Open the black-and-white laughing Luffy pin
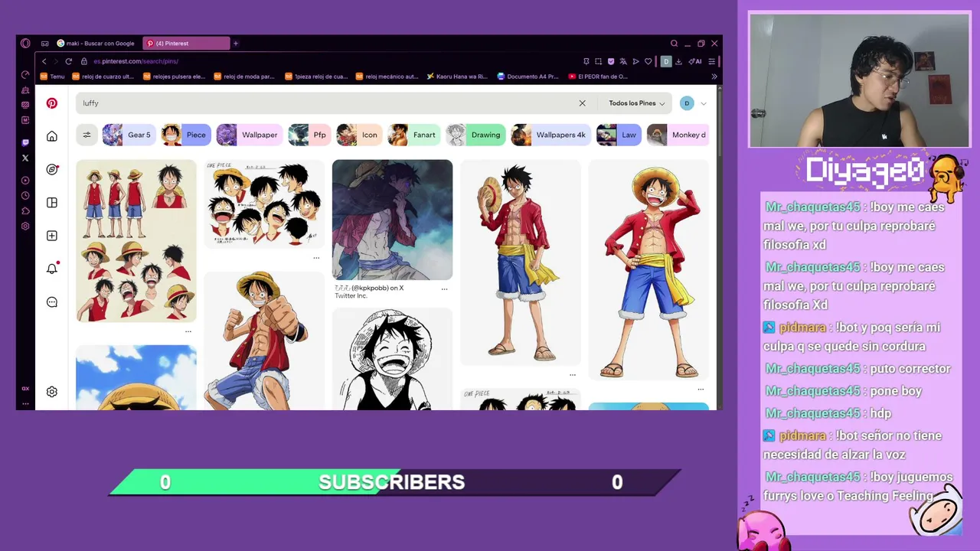The width and height of the screenshot is (980, 551). click(x=392, y=359)
